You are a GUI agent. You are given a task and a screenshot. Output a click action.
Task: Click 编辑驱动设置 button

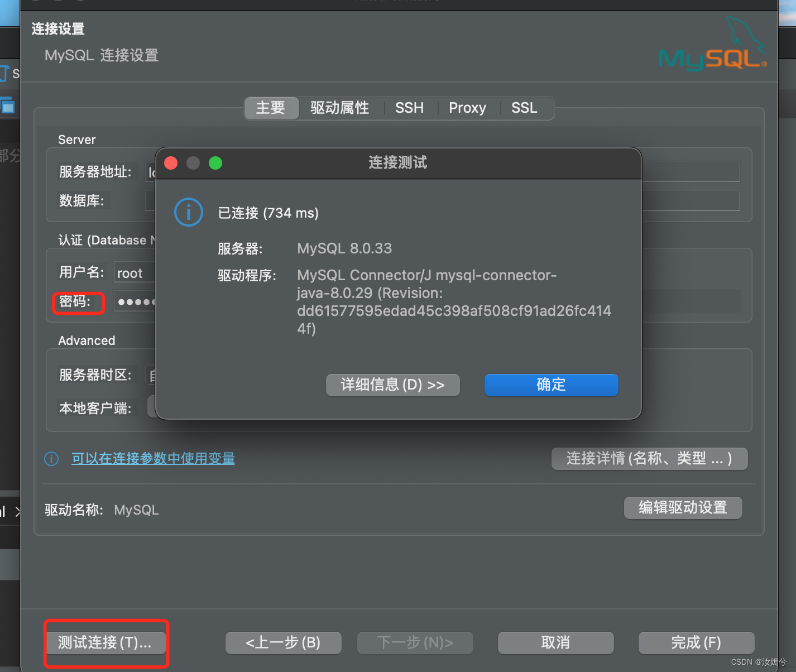[x=683, y=508]
